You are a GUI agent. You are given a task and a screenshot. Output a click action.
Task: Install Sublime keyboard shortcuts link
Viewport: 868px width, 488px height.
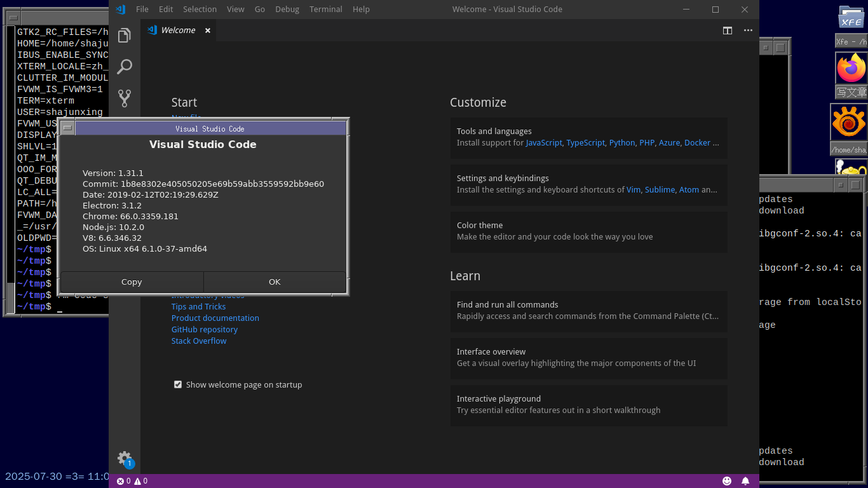660,190
